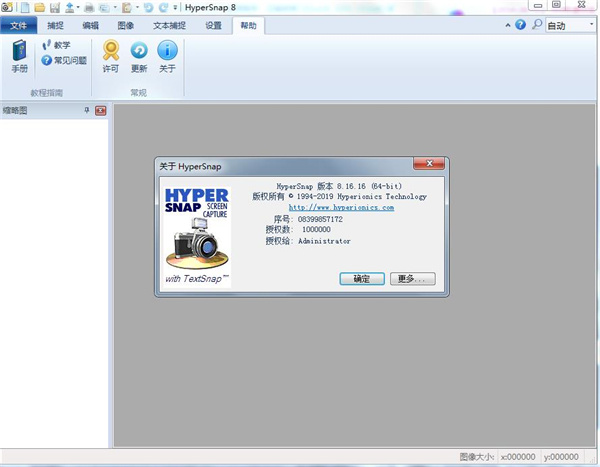Click the 更新 update icon
The height and width of the screenshot is (467, 600).
[139, 56]
